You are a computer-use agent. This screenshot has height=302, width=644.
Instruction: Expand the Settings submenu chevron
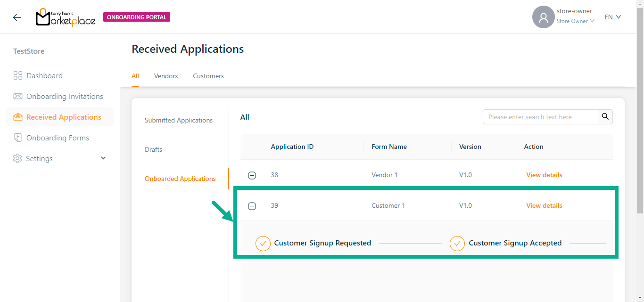pyautogui.click(x=103, y=158)
